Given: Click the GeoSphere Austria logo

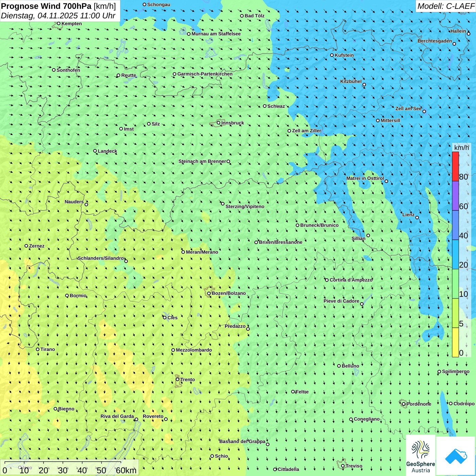Looking at the screenshot, I should point(421,456).
